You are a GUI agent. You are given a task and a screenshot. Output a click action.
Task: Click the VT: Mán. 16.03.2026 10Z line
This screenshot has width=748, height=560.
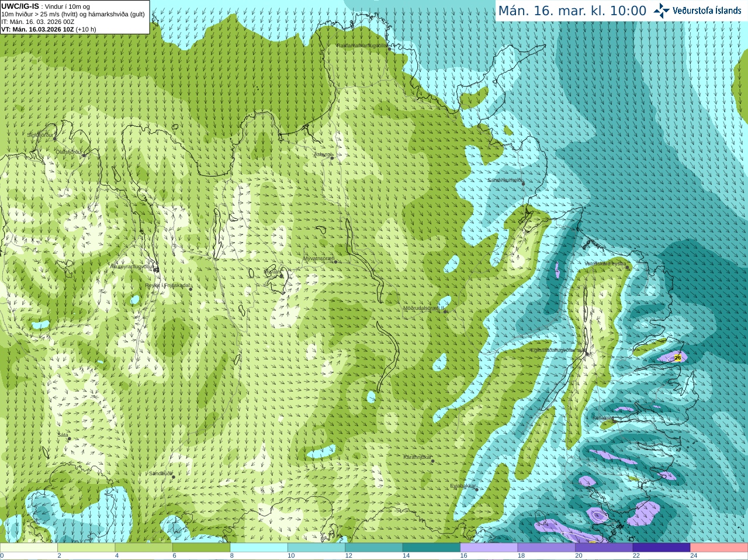click(49, 29)
